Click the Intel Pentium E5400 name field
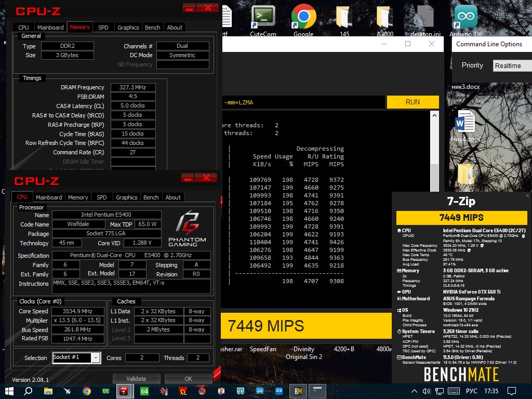532x399 pixels. pyautogui.click(x=106, y=215)
